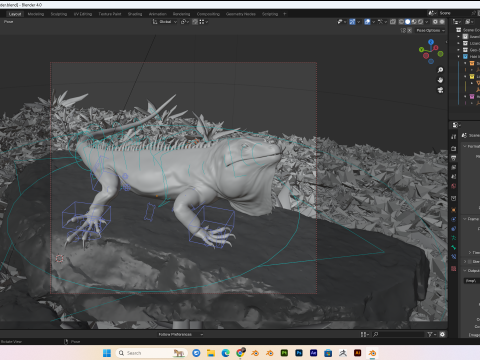
Task: Open the asset browser filter funnel
Action: [x=430, y=334]
